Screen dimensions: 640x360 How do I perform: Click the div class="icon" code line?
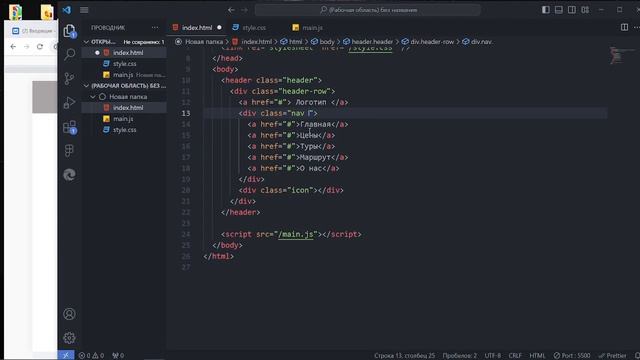pyautogui.click(x=291, y=190)
